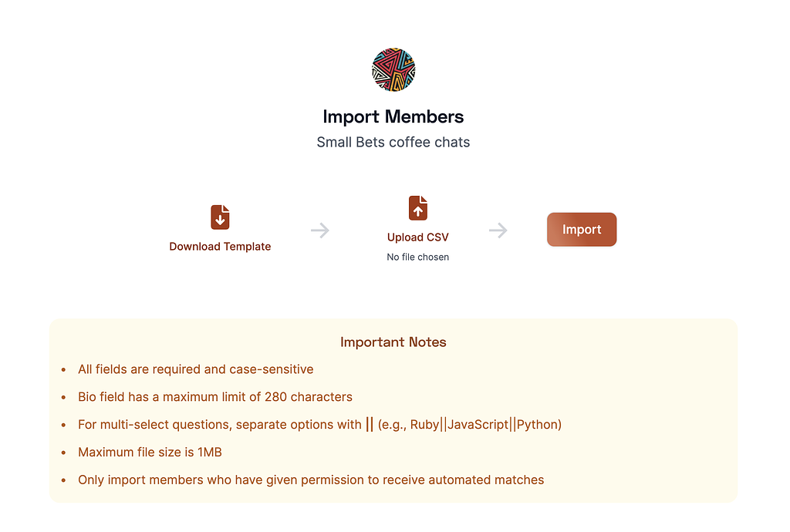Click the Import button
Screen dimensions: 790x532
click(582, 230)
